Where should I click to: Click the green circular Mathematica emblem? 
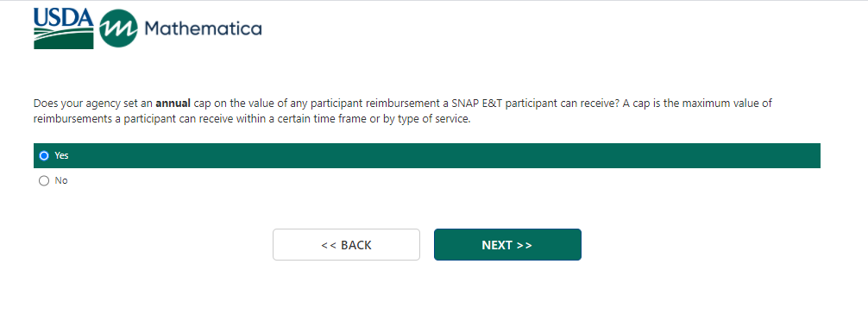point(118,28)
